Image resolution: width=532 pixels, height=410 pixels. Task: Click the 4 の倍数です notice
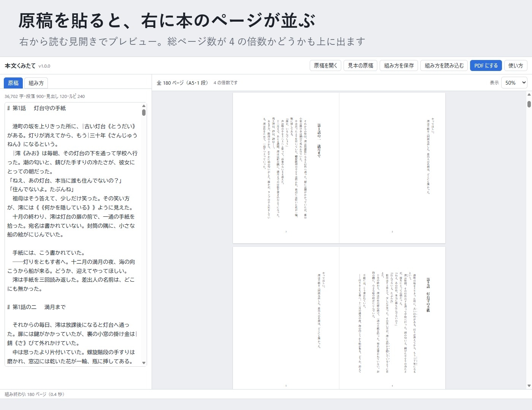click(x=225, y=83)
